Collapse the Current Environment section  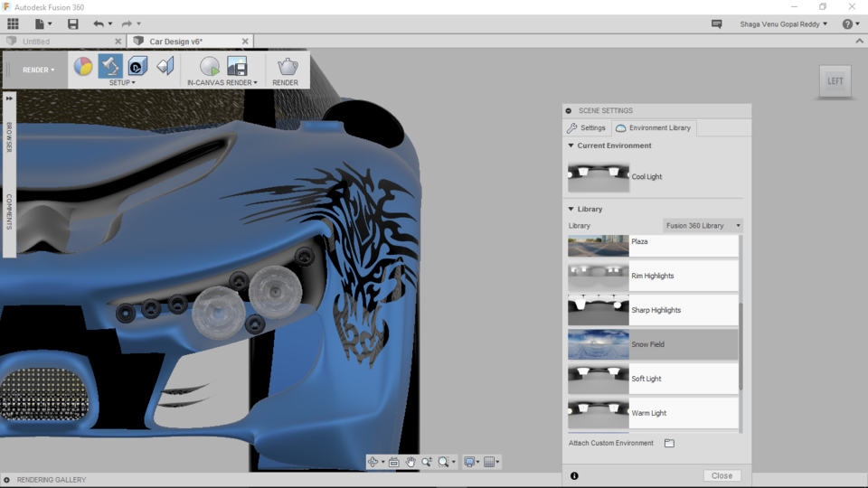[x=571, y=145]
